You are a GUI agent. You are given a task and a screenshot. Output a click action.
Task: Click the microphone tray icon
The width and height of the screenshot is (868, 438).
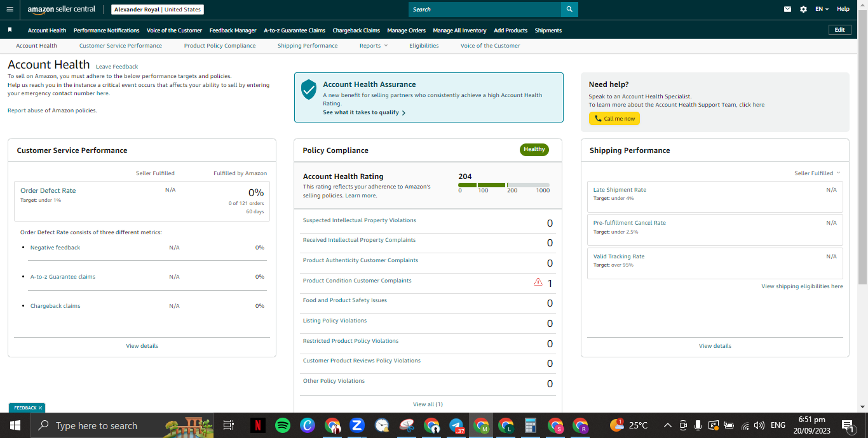pyautogui.click(x=698, y=425)
